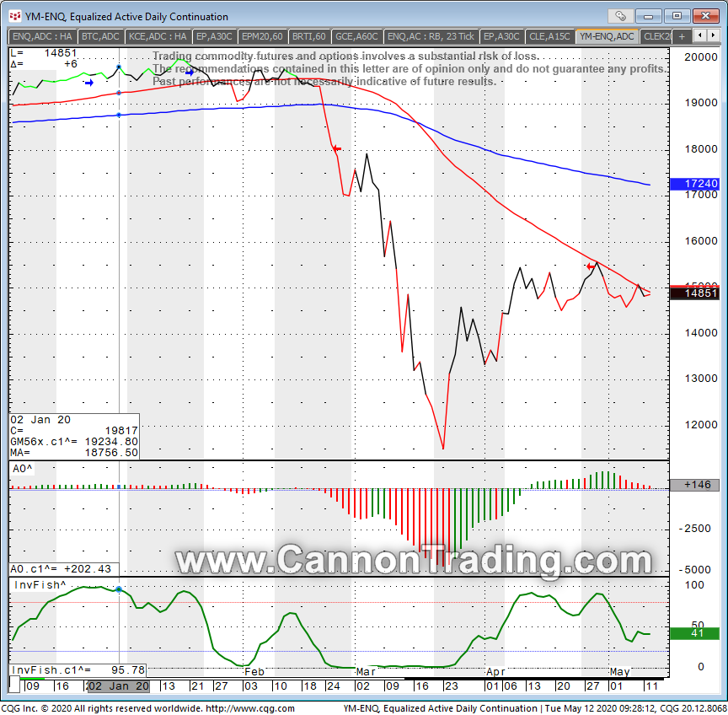Screen dimensions: 728x715
Task: Click the blue 17240 moving average price label
Action: [695, 184]
